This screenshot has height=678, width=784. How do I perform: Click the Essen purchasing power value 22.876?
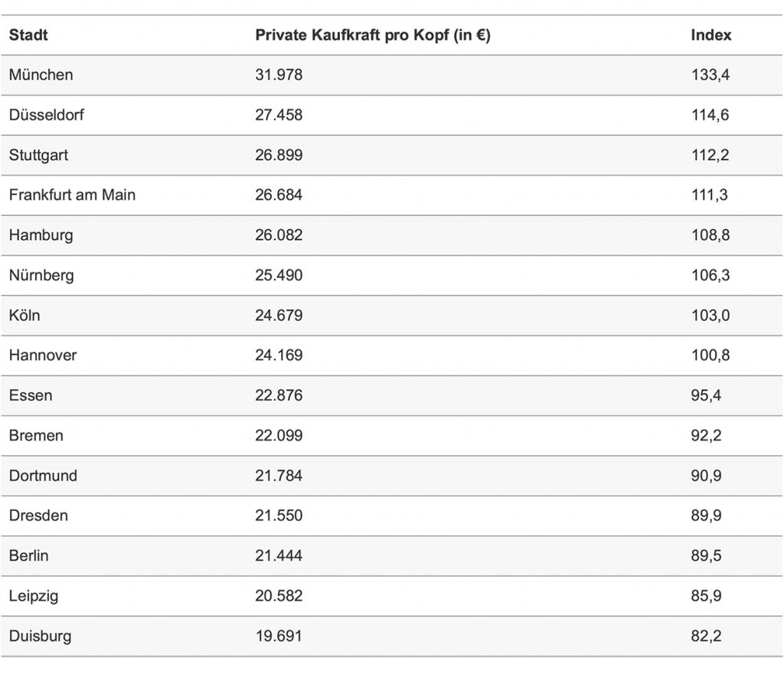tap(279, 395)
